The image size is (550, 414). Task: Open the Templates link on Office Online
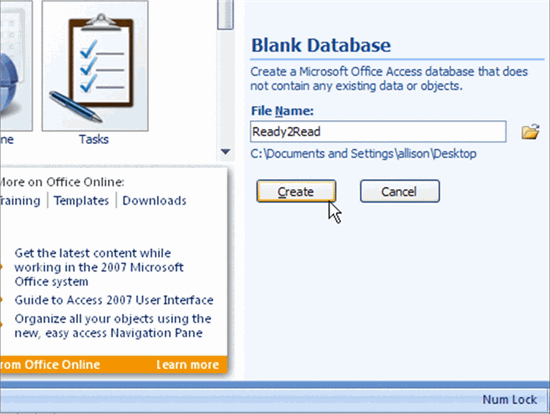(x=81, y=201)
